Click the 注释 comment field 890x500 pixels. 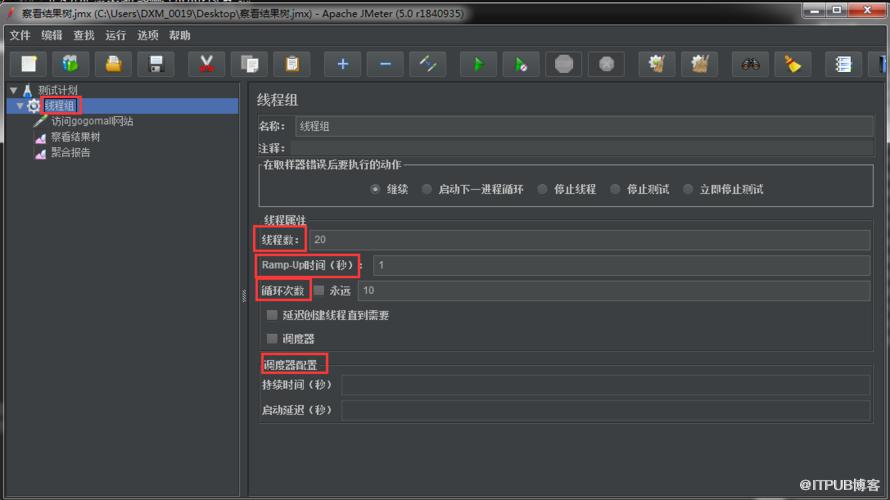(582, 148)
